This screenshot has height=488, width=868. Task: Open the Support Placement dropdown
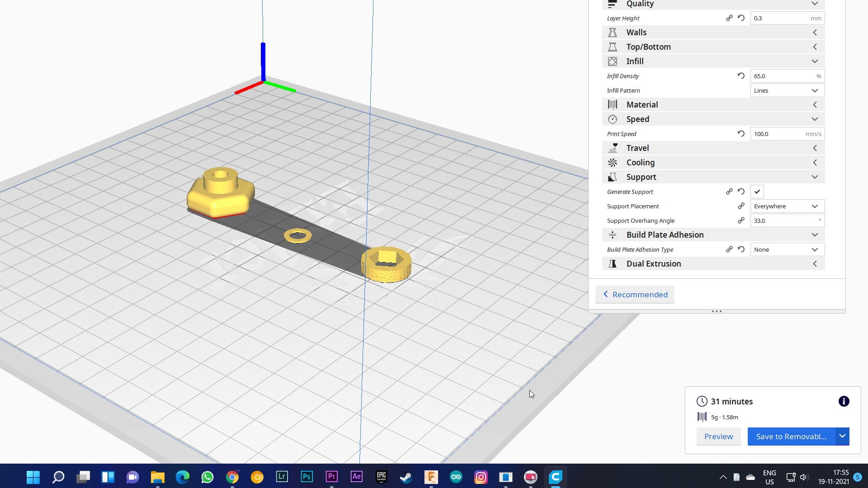click(787, 206)
